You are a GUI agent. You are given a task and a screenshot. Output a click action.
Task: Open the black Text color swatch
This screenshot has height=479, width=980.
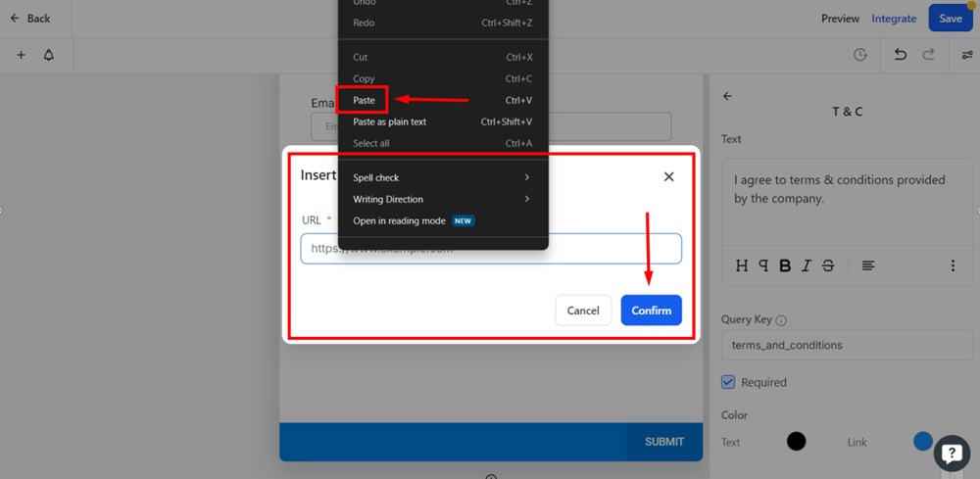coord(796,442)
